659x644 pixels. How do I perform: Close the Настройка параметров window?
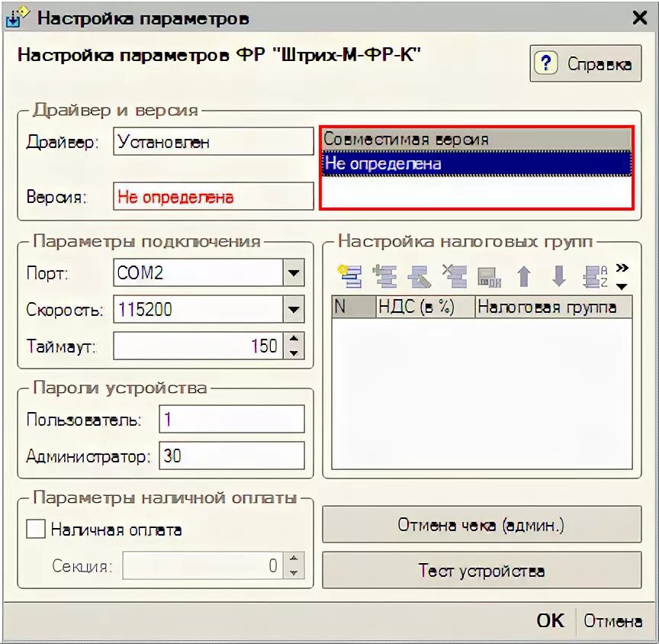pos(640,18)
